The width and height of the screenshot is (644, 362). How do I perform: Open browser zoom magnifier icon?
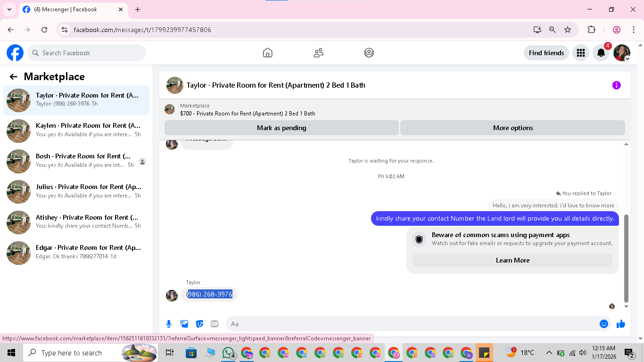click(x=553, y=30)
